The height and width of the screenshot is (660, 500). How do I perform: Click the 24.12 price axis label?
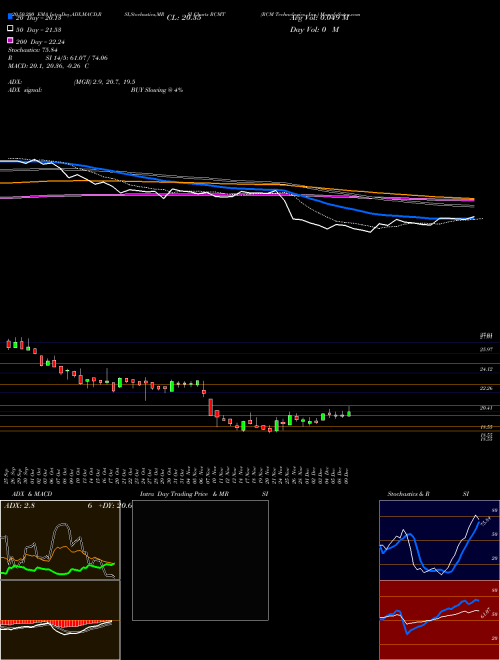coord(486,369)
